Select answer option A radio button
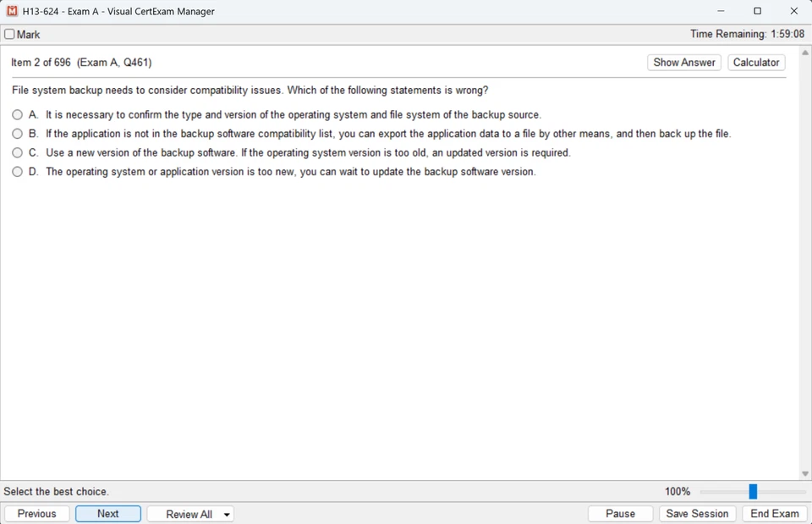 (17, 114)
